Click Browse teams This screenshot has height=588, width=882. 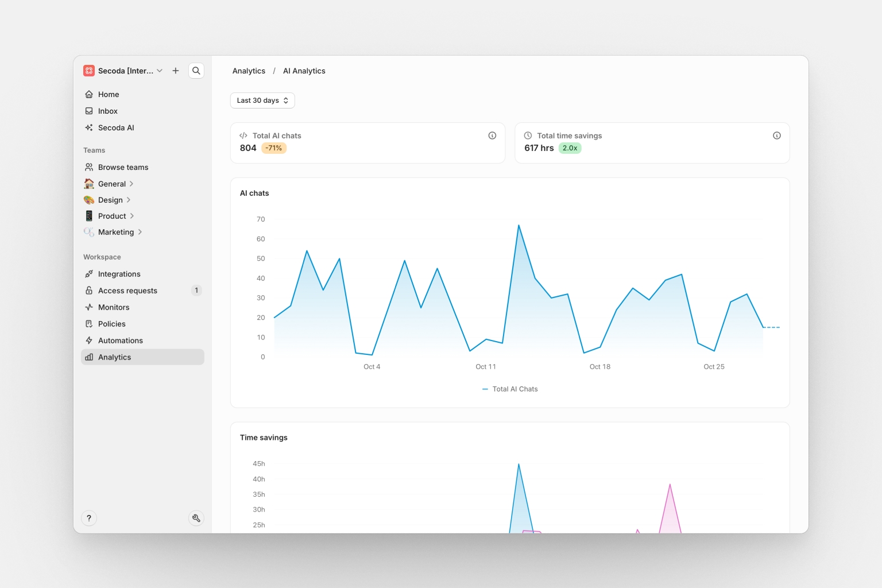tap(123, 167)
